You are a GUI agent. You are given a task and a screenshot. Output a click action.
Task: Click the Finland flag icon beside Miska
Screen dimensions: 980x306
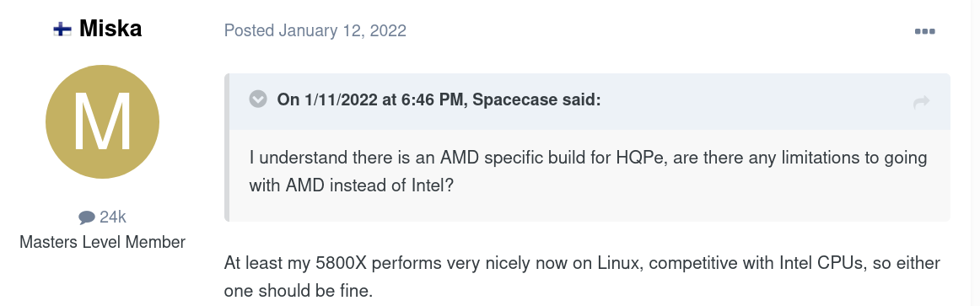tap(62, 30)
